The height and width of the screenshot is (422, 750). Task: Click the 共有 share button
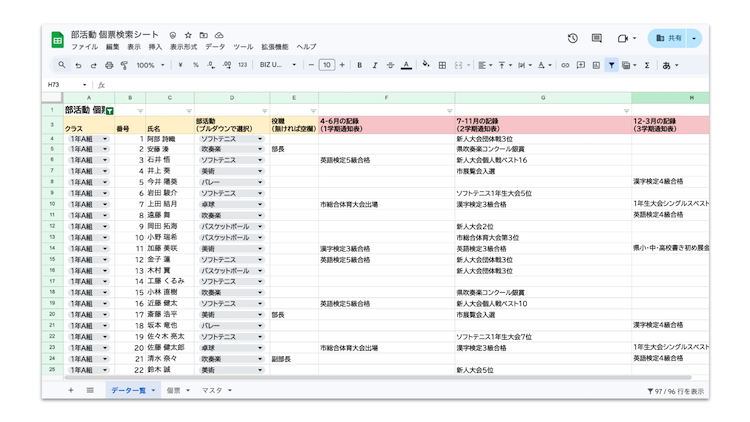[x=670, y=38]
